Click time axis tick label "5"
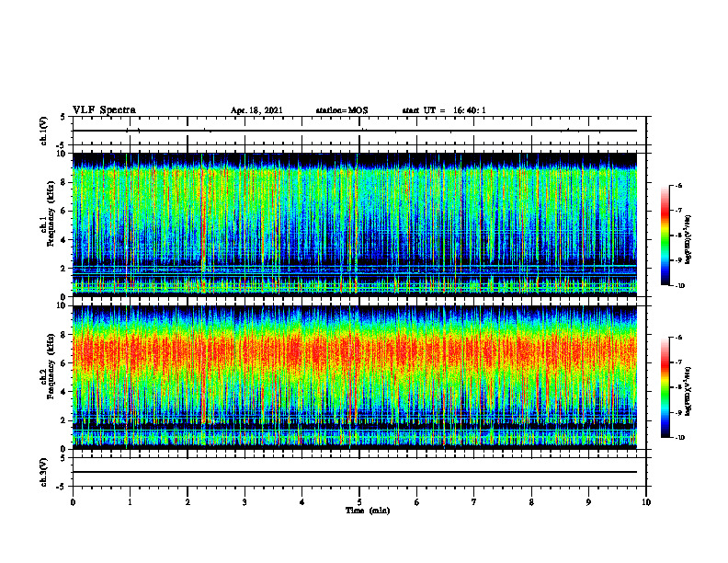 [x=359, y=502]
